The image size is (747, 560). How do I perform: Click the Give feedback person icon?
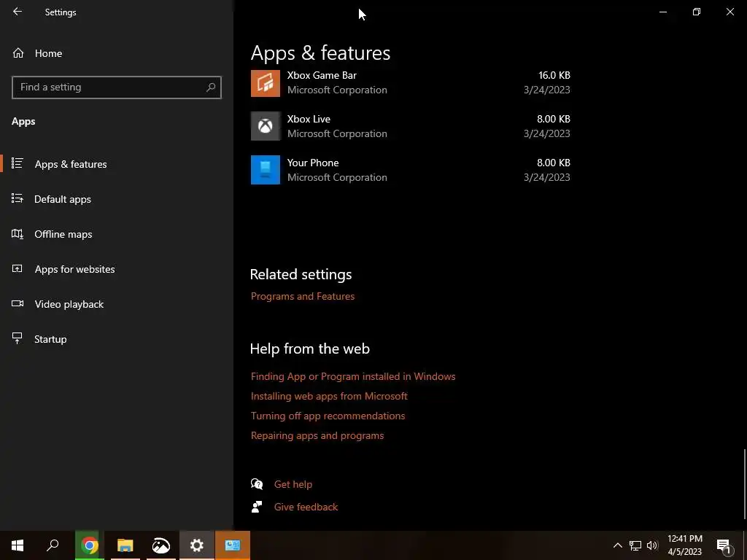click(257, 507)
